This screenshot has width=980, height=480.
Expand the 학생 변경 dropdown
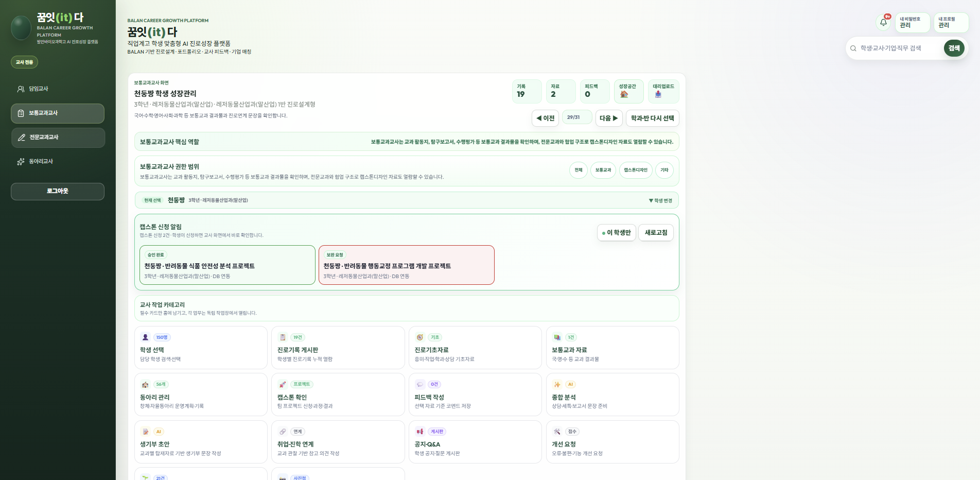pos(660,201)
